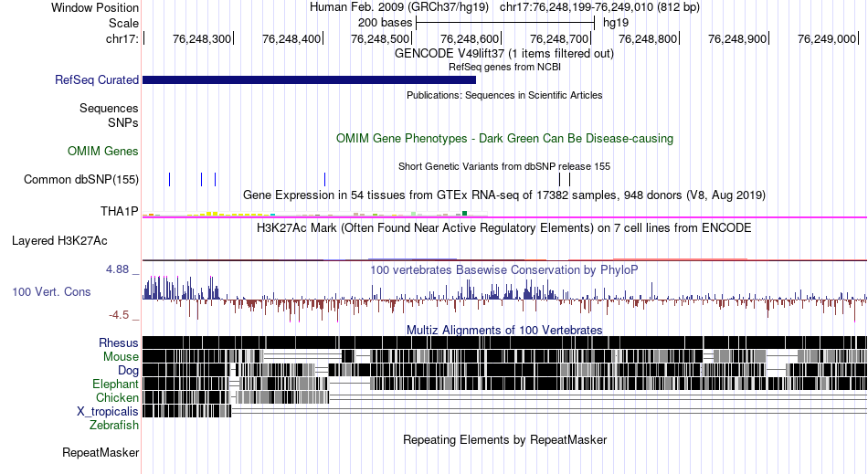Click the 'Human Feb. 2009 (GRCh37/hg19)' assembly text
The width and height of the screenshot is (868, 474).
[399, 7]
